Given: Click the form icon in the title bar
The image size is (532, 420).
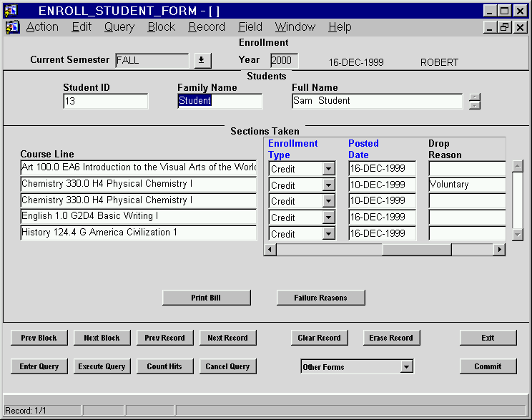Looking at the screenshot, I should [x=11, y=11].
